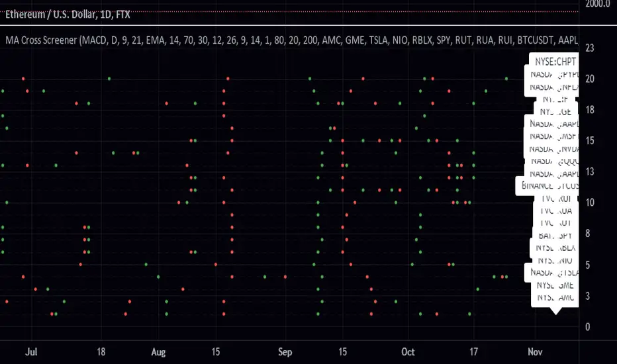Select the NYSE:CHPT screener label
617x364 pixels.
[555, 61]
